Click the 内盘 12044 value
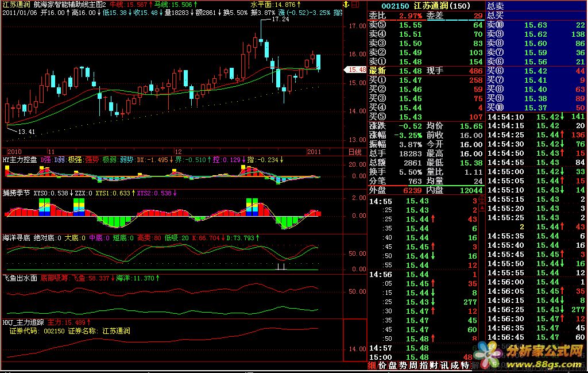 [471, 191]
